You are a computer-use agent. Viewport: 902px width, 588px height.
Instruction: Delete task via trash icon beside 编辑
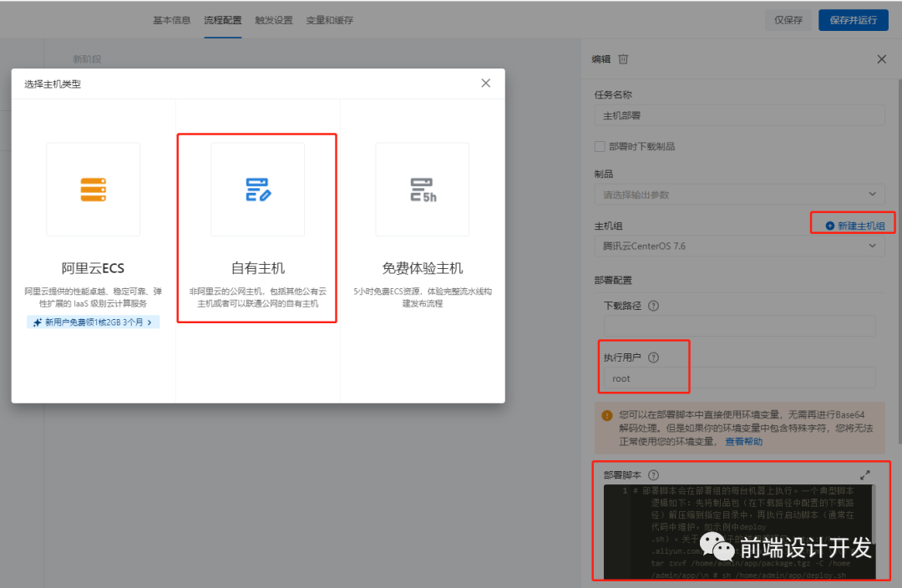[x=623, y=59]
